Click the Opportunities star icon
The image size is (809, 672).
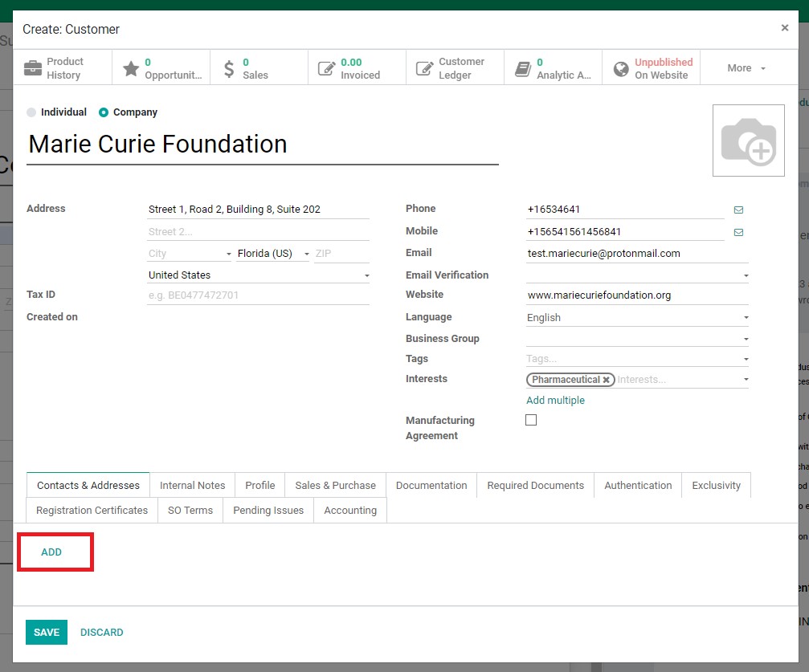click(x=130, y=68)
